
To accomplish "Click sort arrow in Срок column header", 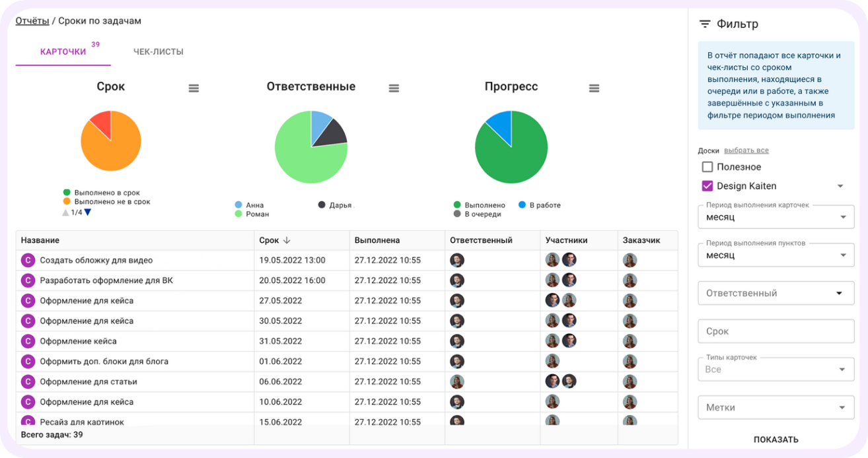I will click(287, 241).
